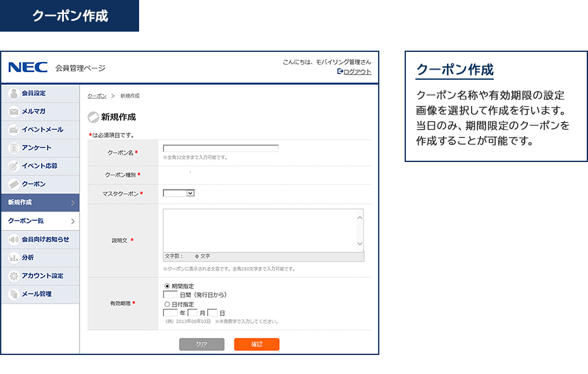Image resolution: width=588 pixels, height=374 pixels.
Task: Open アカウント設定 menu item
Action: 40,276
